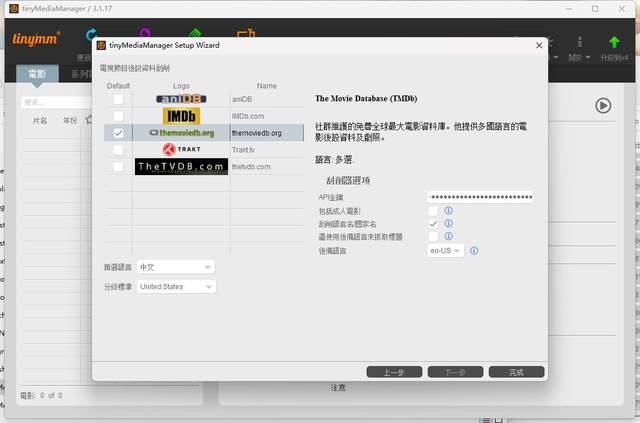Click the Default column header
Screen dimensions: 640x423
[118, 86]
